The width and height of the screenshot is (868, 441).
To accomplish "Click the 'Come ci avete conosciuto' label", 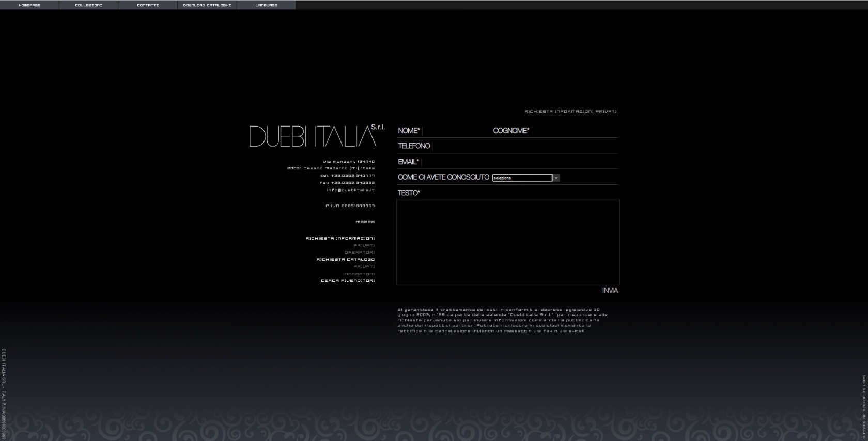I will point(443,177).
